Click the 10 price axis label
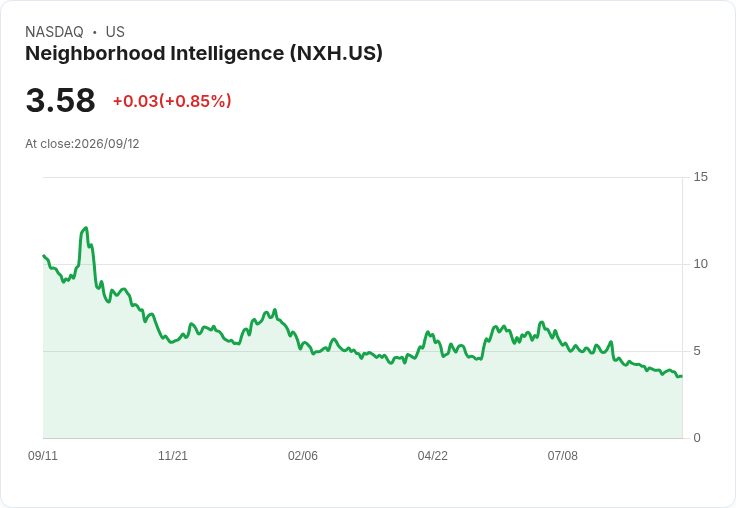This screenshot has width=736, height=508. (700, 264)
